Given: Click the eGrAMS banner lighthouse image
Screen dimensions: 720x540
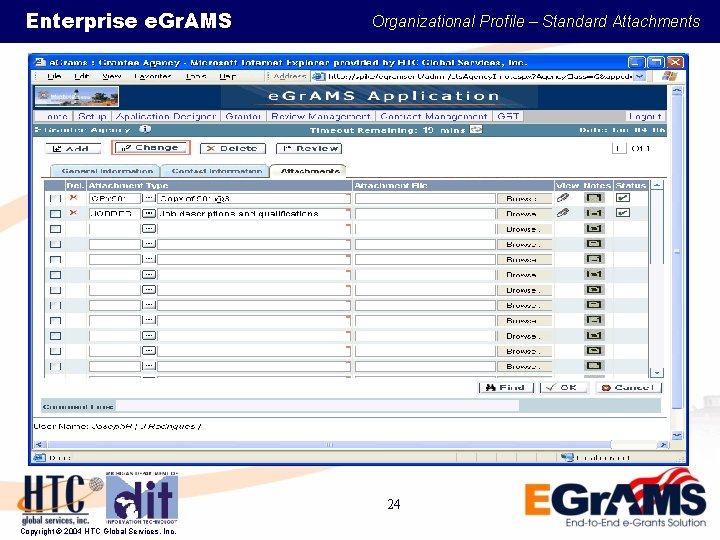Looking at the screenshot, I should coord(77,96).
